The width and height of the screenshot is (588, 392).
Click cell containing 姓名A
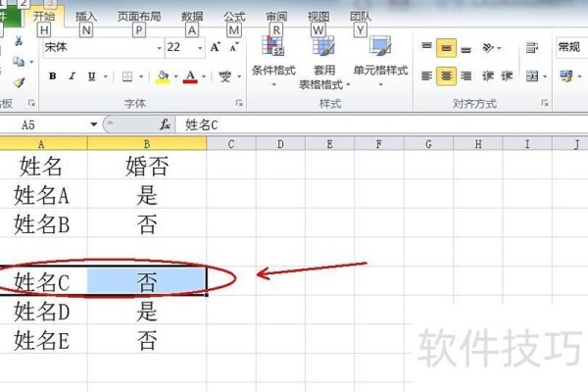coord(42,194)
